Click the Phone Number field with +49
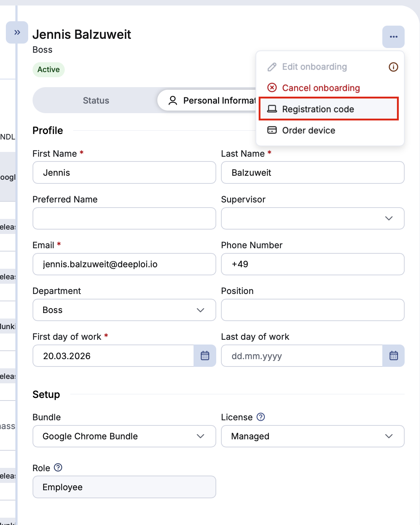The image size is (420, 525). (x=313, y=264)
